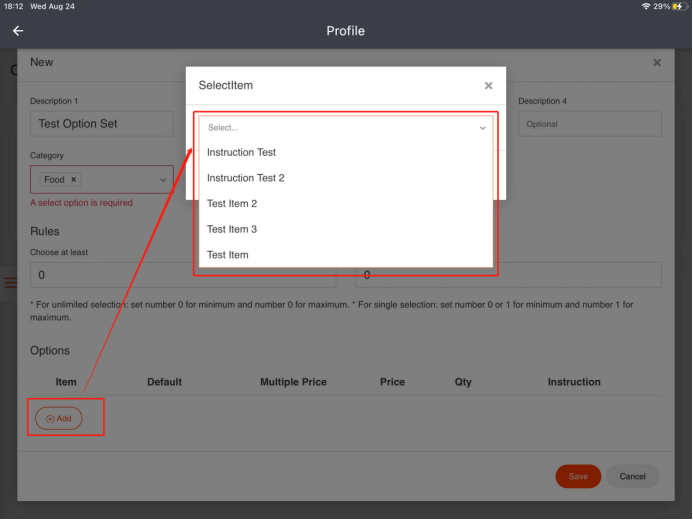Screen dimensions: 693x520
Task: Expand the Category dropdown chevron
Action: (163, 180)
